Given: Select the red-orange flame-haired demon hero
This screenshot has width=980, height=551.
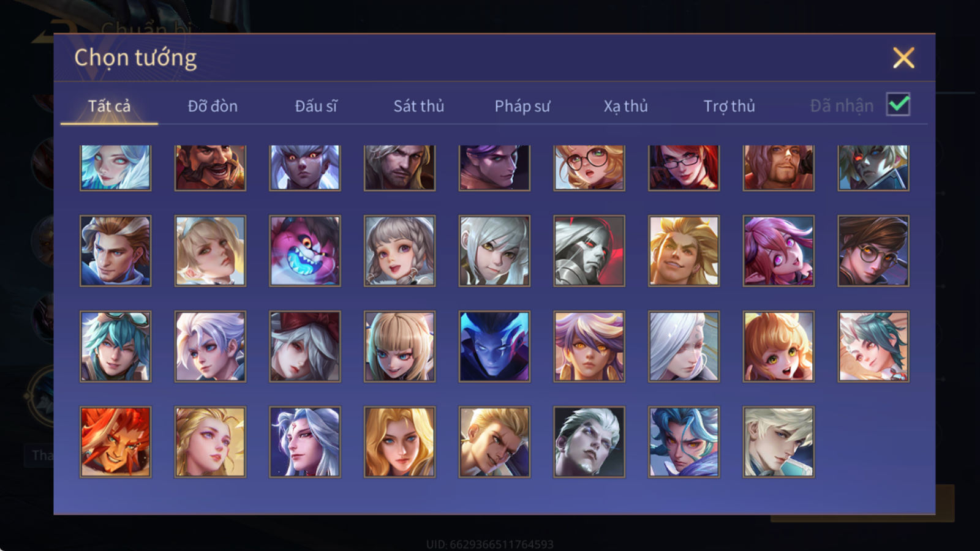Looking at the screenshot, I should (115, 442).
